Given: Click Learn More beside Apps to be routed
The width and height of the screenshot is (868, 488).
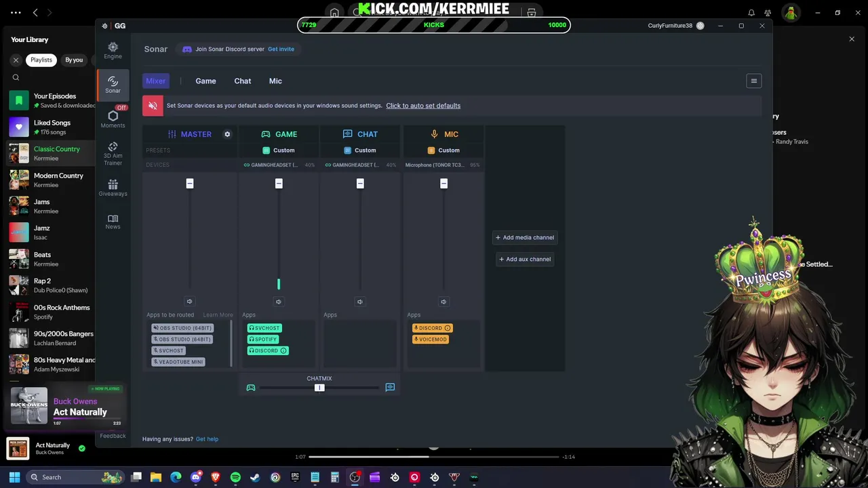Looking at the screenshot, I should click(218, 314).
